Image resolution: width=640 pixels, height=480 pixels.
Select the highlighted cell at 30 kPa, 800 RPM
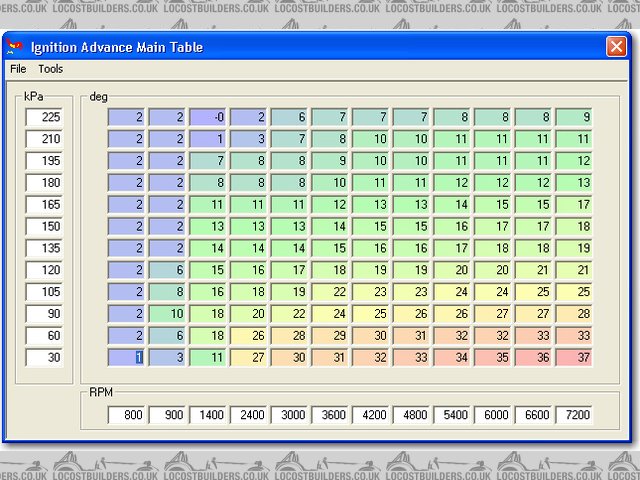(x=127, y=358)
